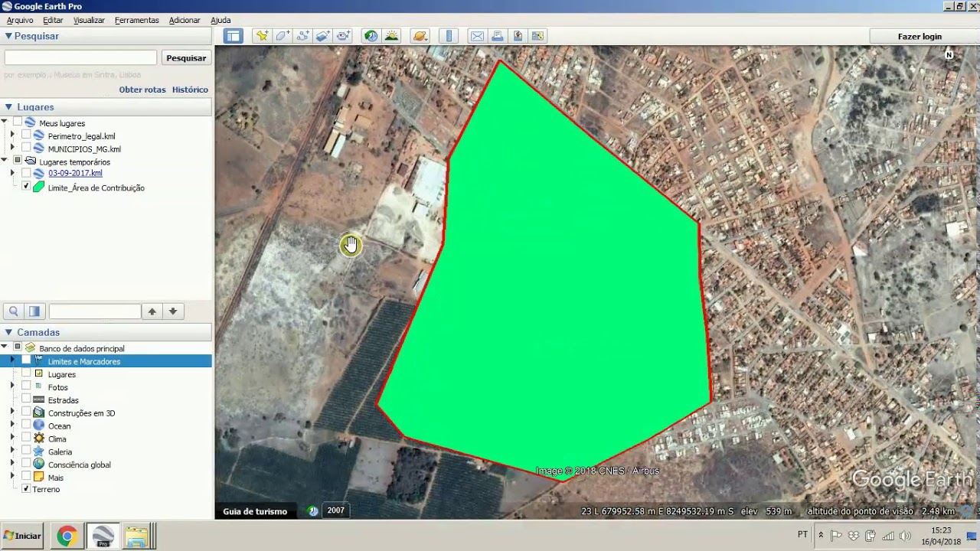Check the Meus lugares checkbox

18,122
